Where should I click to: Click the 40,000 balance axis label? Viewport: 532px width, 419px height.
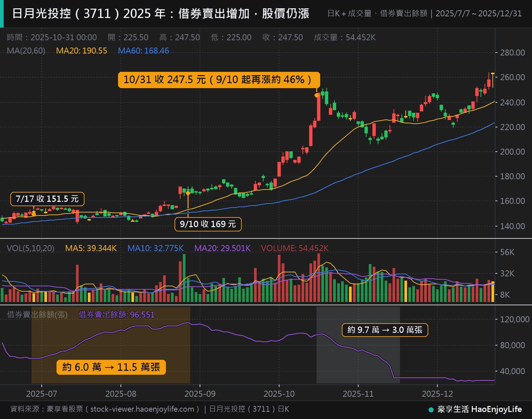coord(512,371)
